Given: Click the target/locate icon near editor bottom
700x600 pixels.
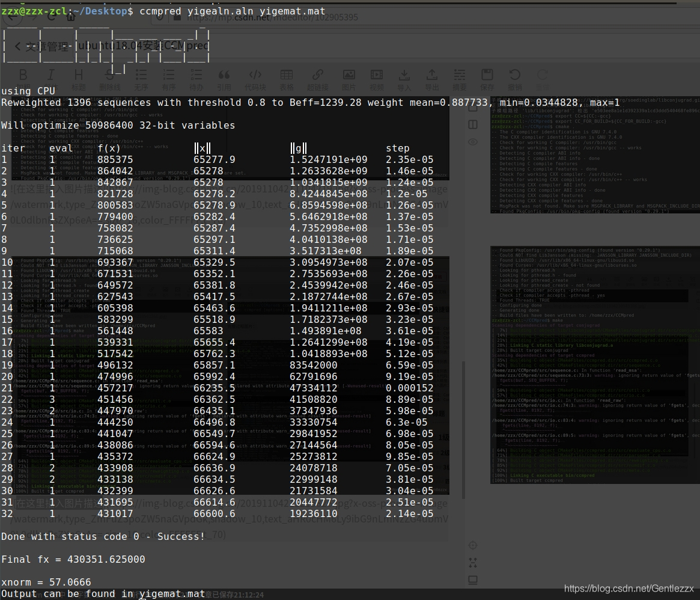Looking at the screenshot, I should [x=473, y=545].
